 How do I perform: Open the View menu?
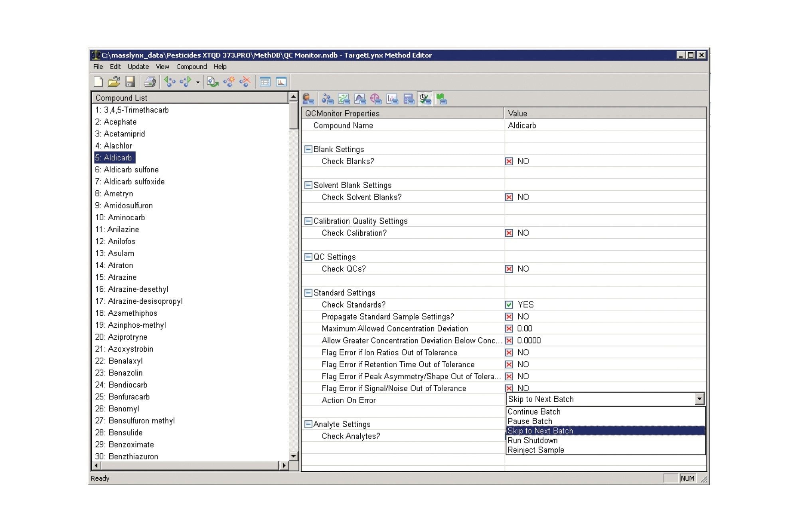tap(162, 67)
